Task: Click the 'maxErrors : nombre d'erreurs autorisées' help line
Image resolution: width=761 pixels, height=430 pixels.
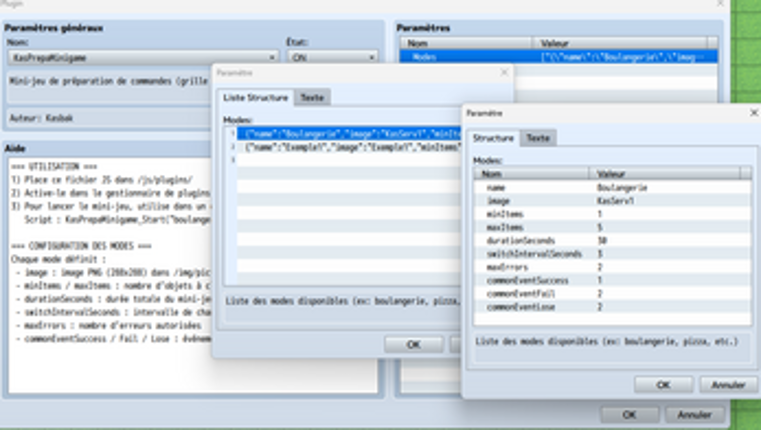Action: 108,326
